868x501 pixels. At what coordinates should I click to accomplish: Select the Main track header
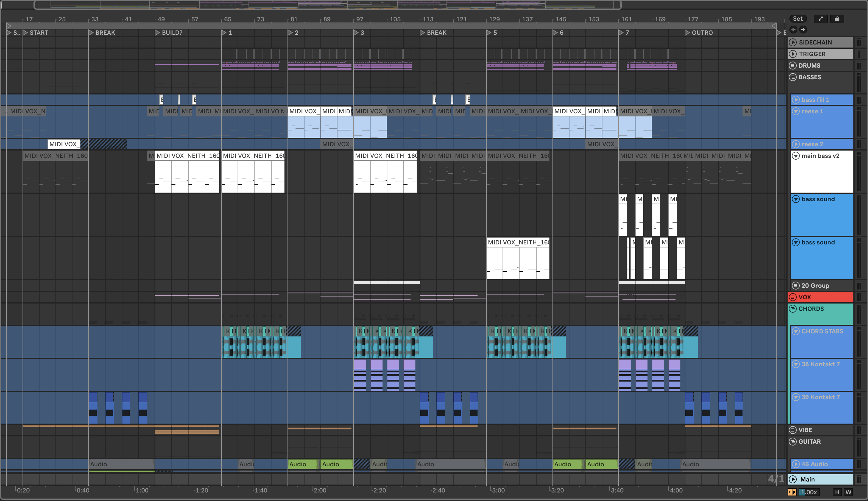(820, 479)
